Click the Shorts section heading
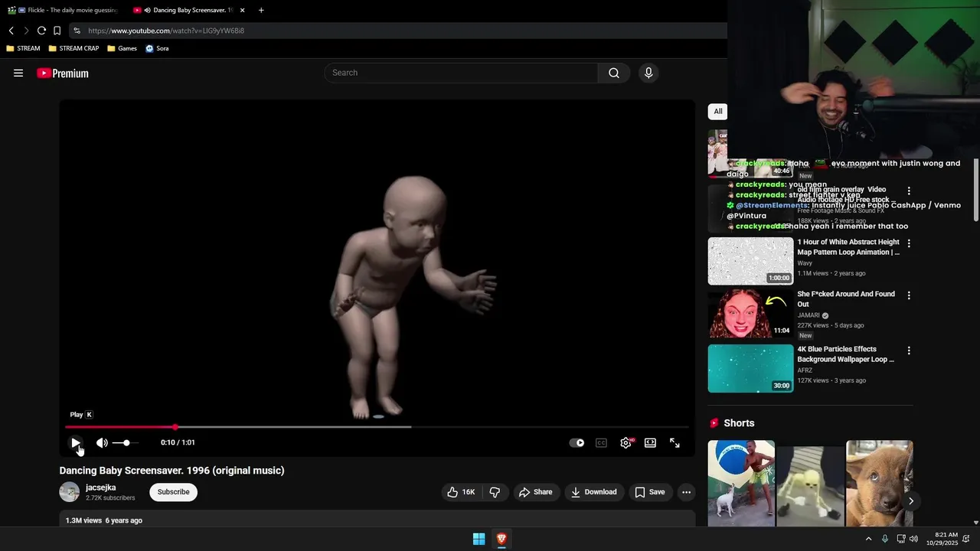The image size is (980, 551). [739, 423]
